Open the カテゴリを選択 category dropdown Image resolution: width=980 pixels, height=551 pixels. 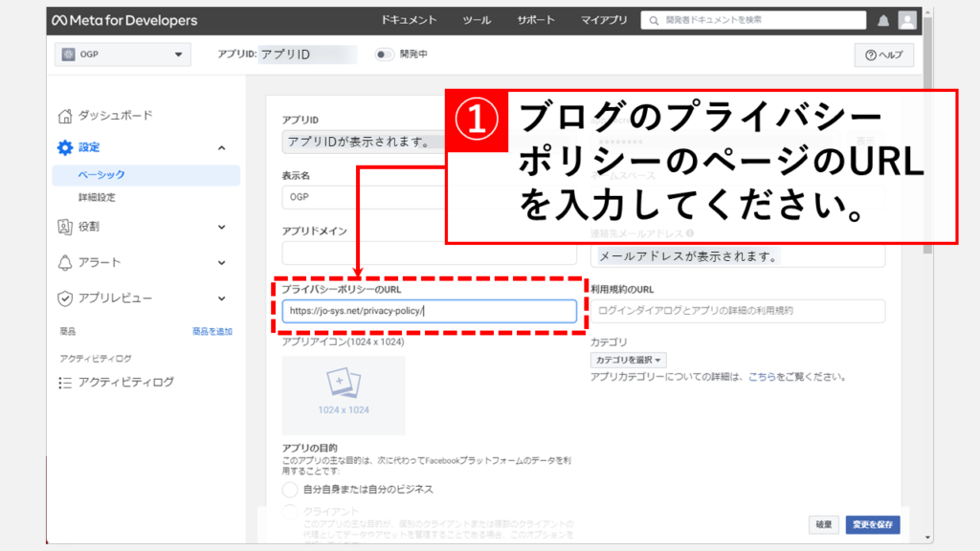tap(629, 360)
